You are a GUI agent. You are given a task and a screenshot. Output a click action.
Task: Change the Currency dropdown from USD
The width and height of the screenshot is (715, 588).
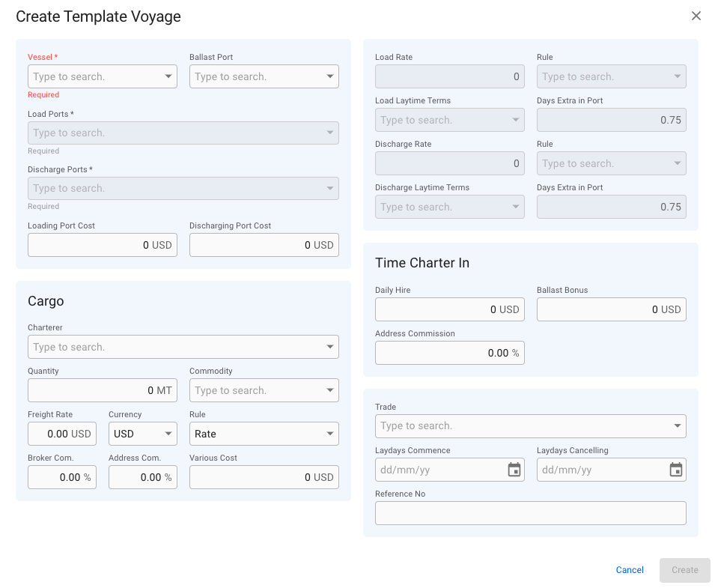[143, 434]
